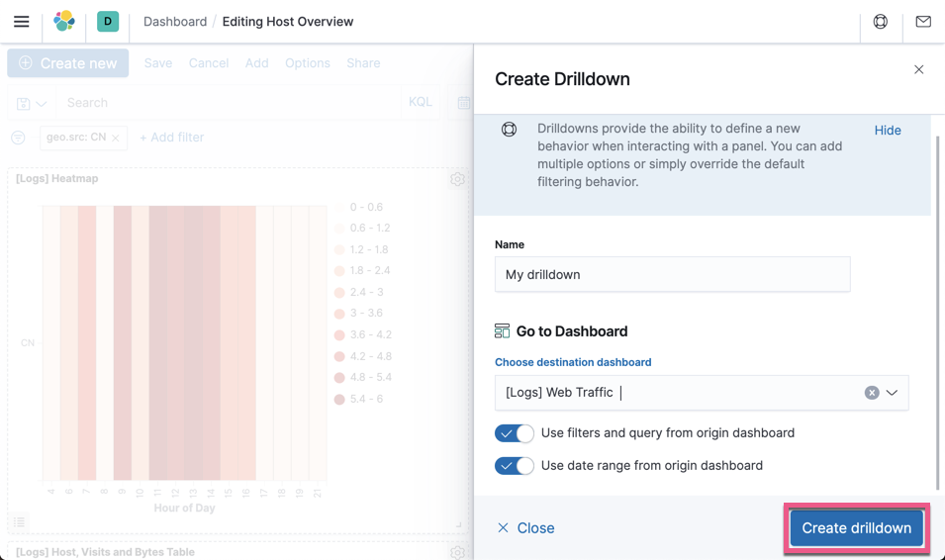Select the 1.8 - 2.4 legend color

pos(339,271)
